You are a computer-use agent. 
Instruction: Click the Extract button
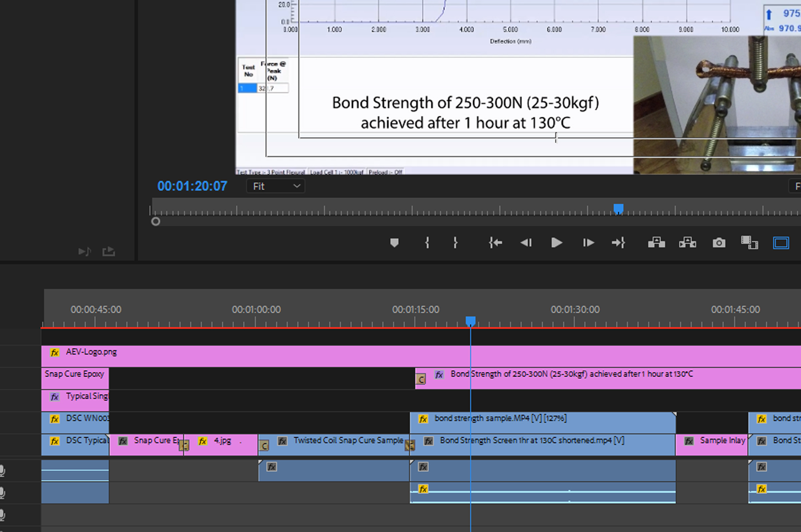click(688, 243)
